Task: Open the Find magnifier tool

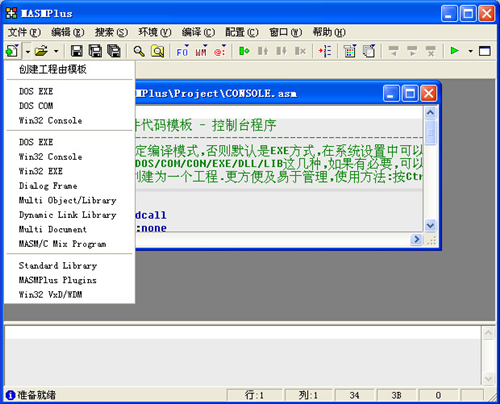Action: pos(139,51)
